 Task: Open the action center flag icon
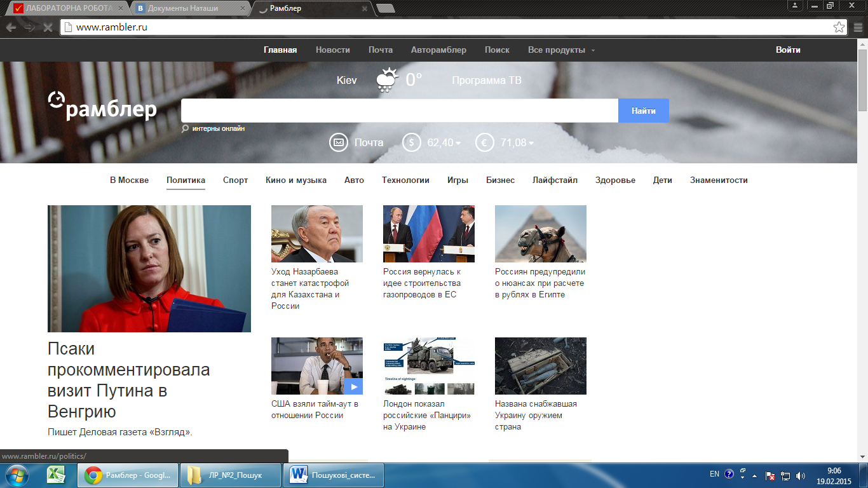point(770,475)
